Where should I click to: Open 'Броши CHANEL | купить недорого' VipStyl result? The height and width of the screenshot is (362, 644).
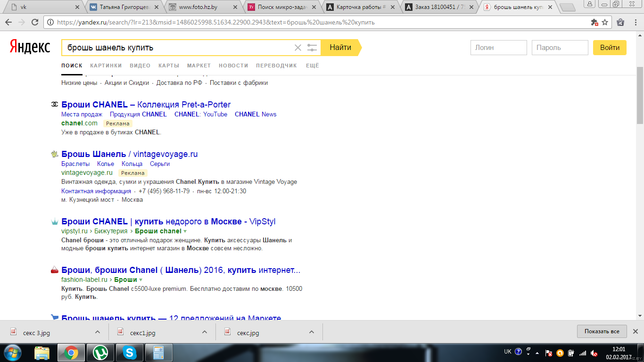(x=168, y=222)
